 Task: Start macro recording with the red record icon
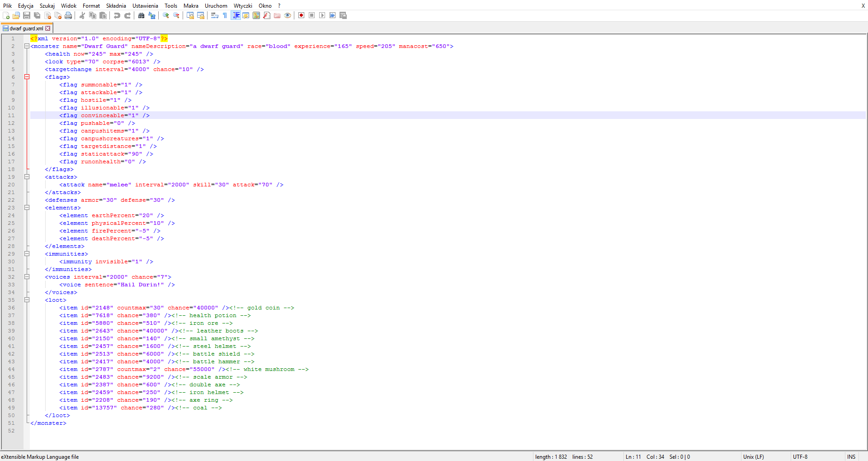coord(302,15)
